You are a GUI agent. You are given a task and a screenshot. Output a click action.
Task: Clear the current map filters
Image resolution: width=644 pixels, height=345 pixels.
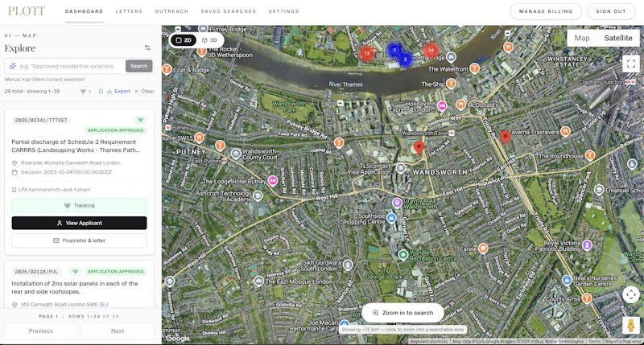144,91
